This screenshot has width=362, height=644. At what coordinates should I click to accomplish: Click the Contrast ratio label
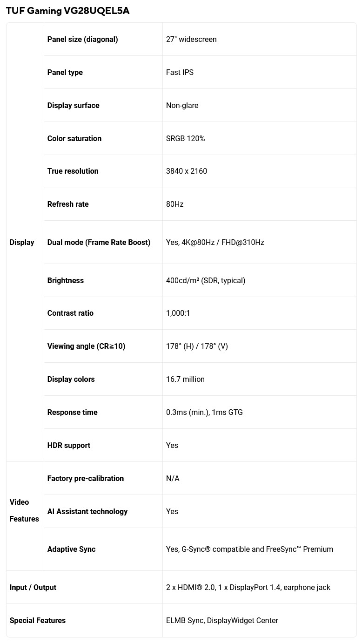70,313
